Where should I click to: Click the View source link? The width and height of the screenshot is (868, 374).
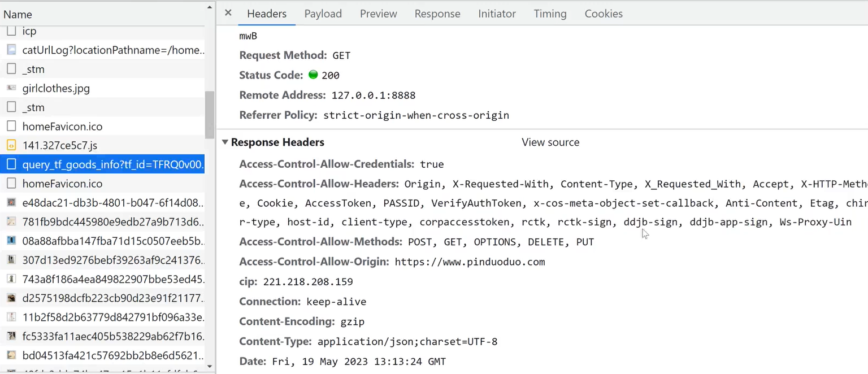(x=550, y=142)
